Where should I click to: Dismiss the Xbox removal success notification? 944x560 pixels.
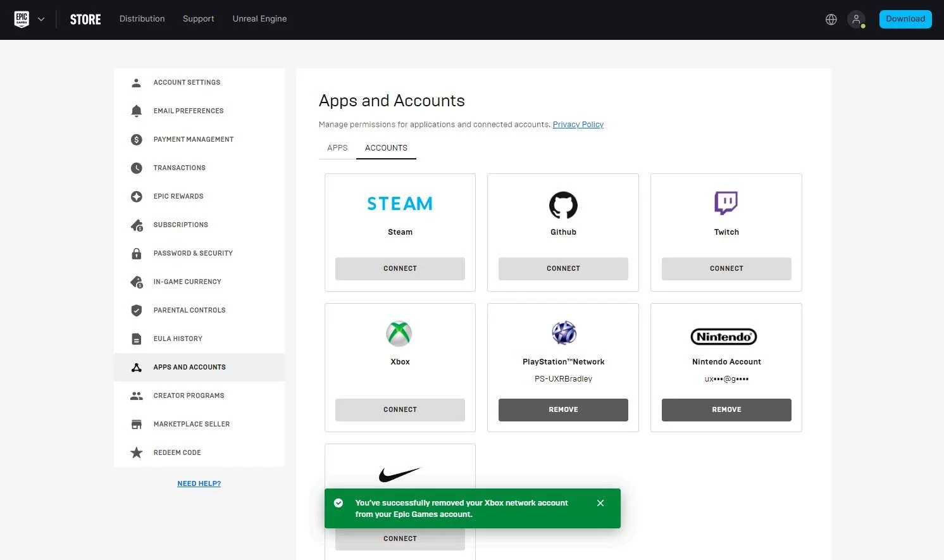tap(600, 504)
